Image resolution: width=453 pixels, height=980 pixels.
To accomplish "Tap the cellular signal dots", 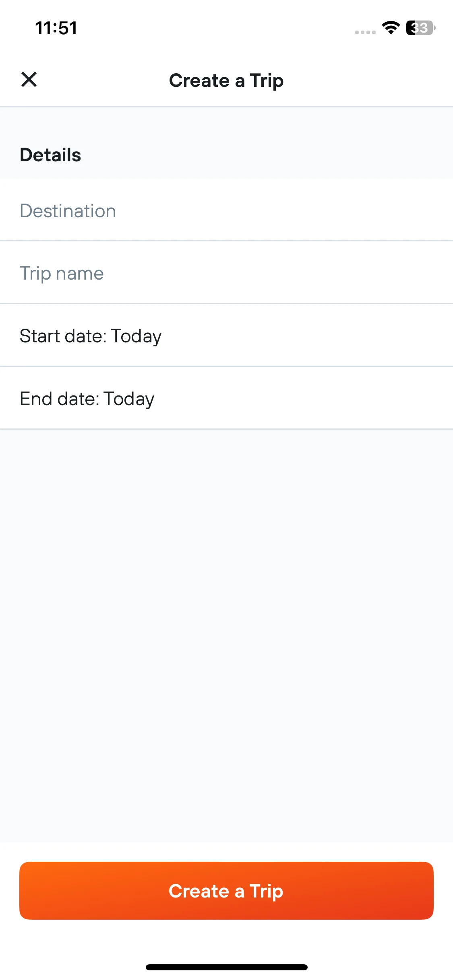I will [365, 32].
